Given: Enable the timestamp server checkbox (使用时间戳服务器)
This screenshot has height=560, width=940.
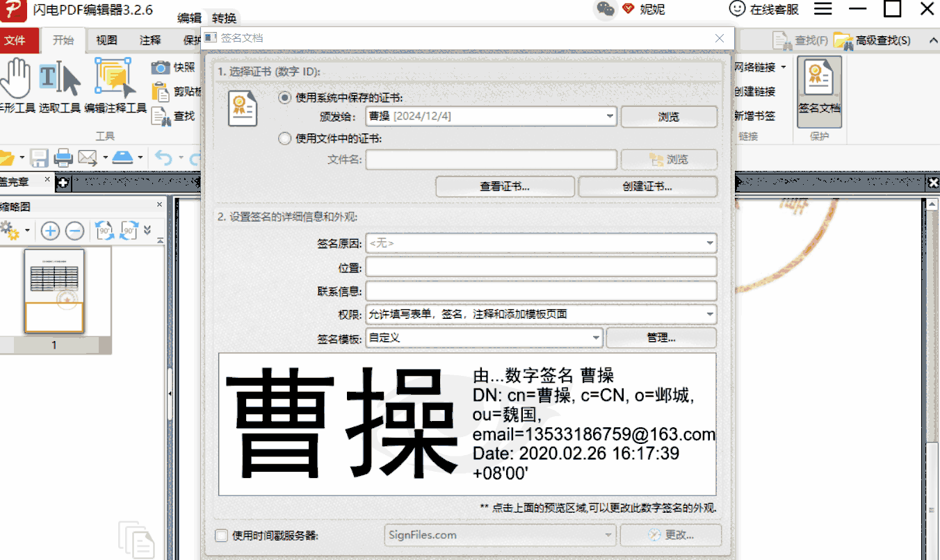Looking at the screenshot, I should [221, 536].
